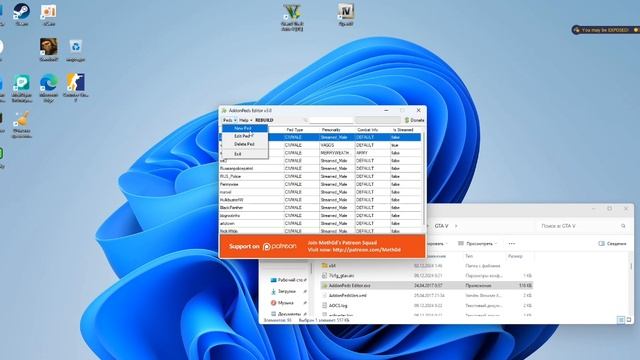Select the AddonPedsVars.xml file in Explorer
640x360 pixels.
click(x=426, y=295)
